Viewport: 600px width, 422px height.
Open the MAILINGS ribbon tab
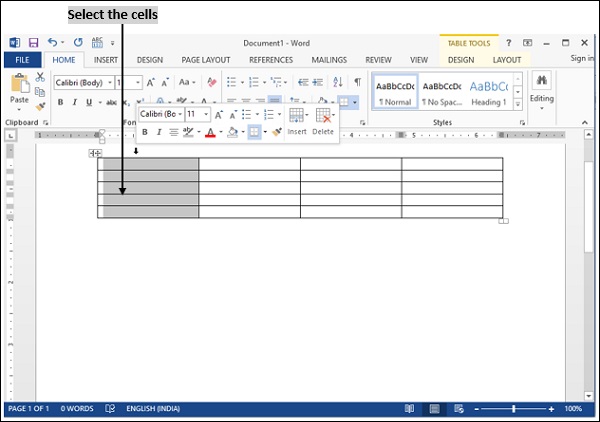(x=328, y=60)
